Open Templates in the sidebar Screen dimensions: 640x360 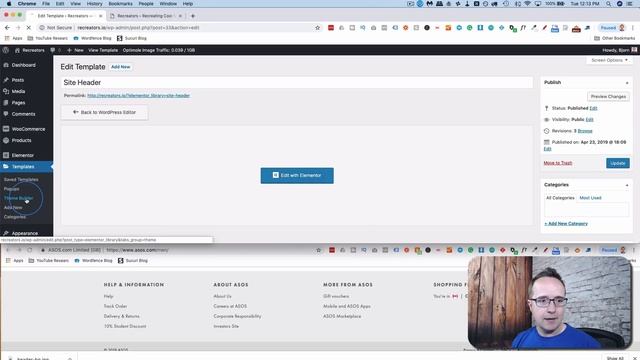tap(23, 167)
